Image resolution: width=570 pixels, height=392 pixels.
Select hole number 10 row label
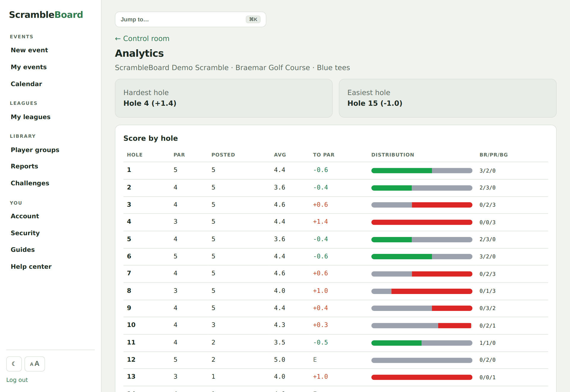click(131, 325)
